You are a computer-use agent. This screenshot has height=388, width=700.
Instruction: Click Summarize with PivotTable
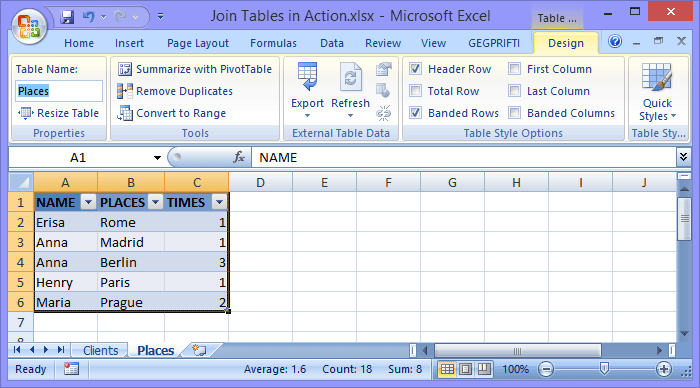(195, 69)
